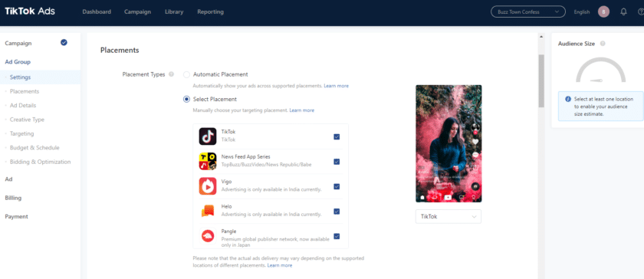Open the Library menu

[x=174, y=12]
